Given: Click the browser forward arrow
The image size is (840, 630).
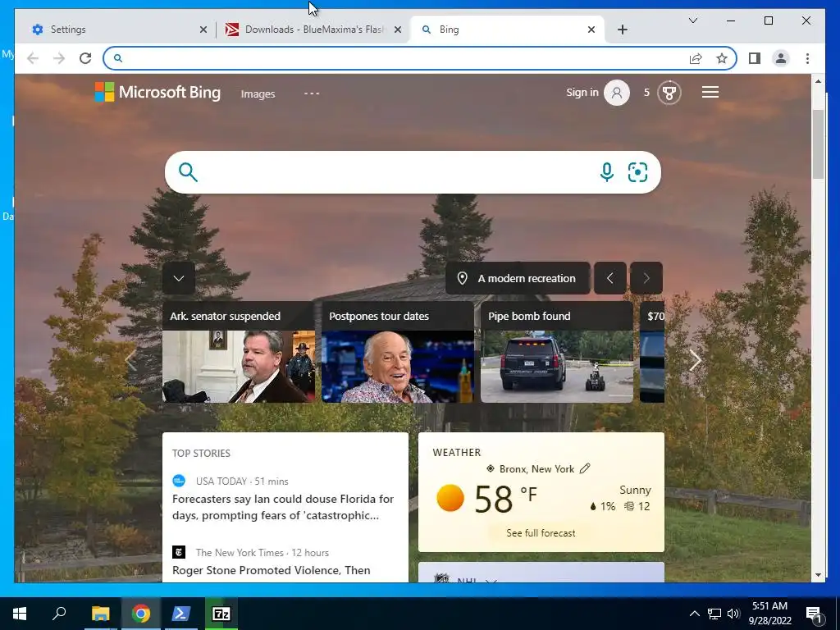Looking at the screenshot, I should 59,58.
